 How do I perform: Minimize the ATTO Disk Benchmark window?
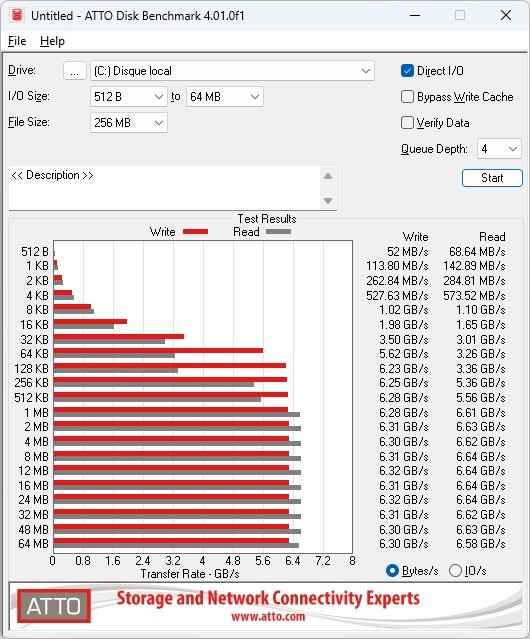pyautogui.click(x=415, y=15)
